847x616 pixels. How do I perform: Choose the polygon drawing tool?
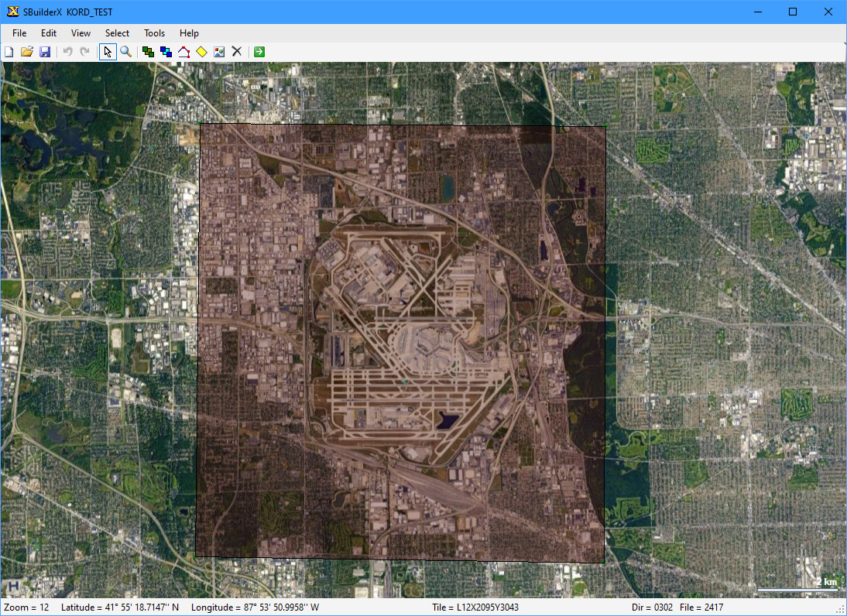tap(183, 52)
